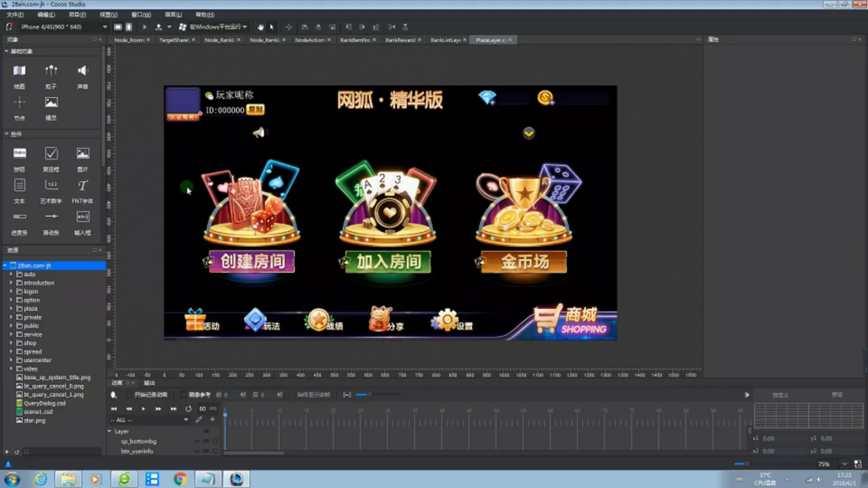Select the Text (文本) control icon

pos(18,185)
